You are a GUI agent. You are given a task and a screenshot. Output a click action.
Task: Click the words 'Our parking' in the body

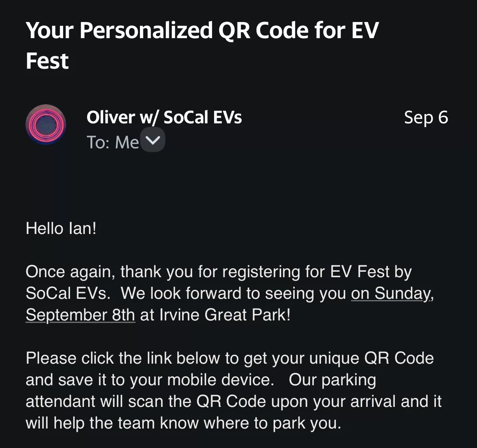tap(332, 380)
